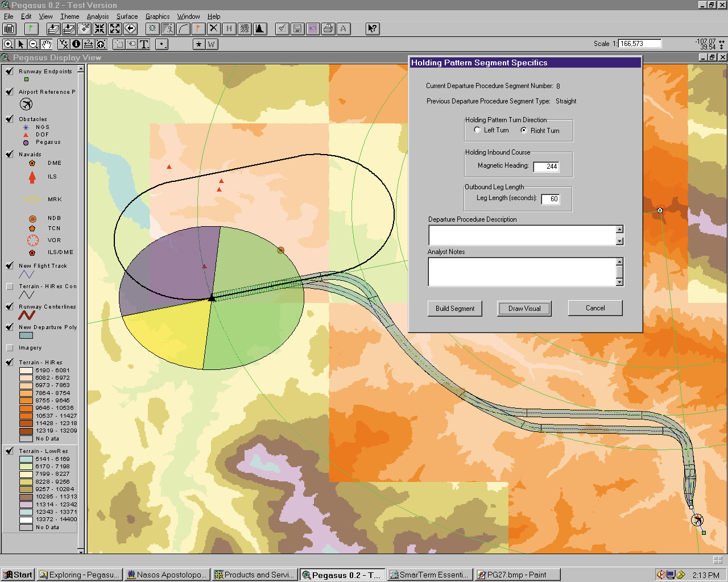Click the globe toolbar icon
Viewport: 728px width, 582px height.
pos(152,28)
